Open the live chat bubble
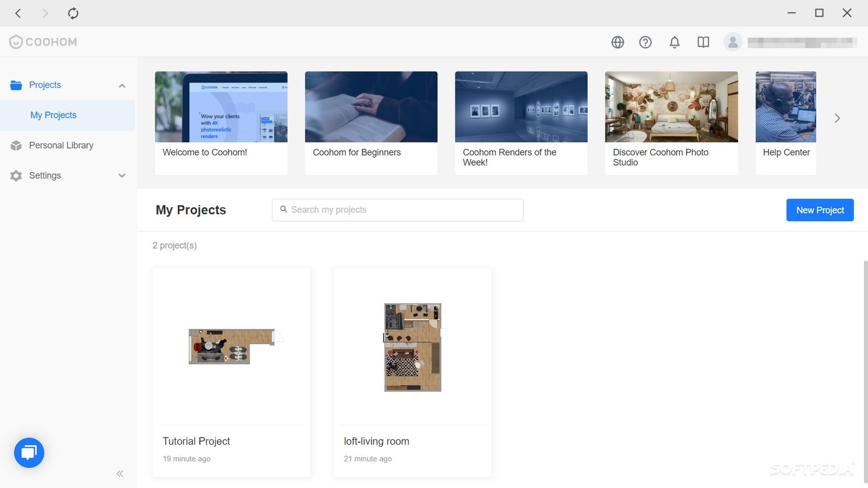868x488 pixels. (x=29, y=452)
